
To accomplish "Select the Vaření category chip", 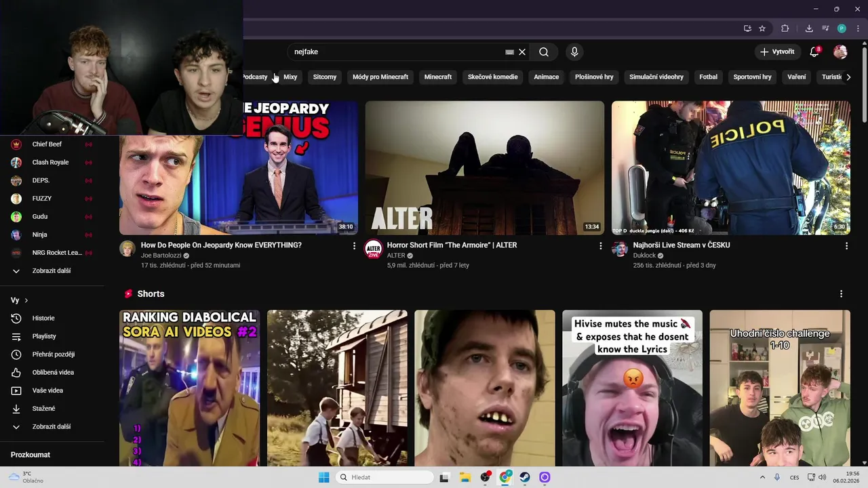I will [x=797, y=77].
